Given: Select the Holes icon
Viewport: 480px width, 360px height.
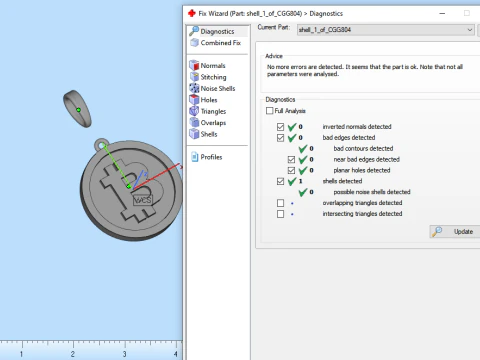Looking at the screenshot, I should click(194, 99).
